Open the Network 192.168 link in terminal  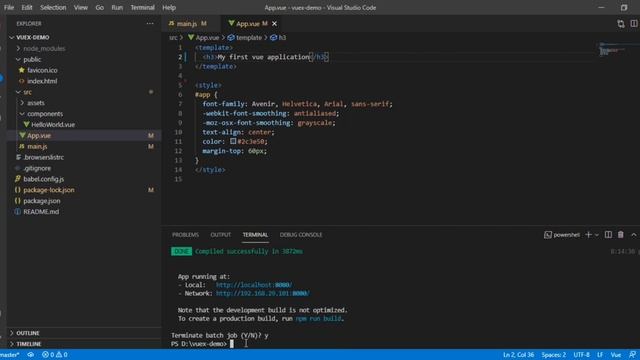click(x=262, y=293)
